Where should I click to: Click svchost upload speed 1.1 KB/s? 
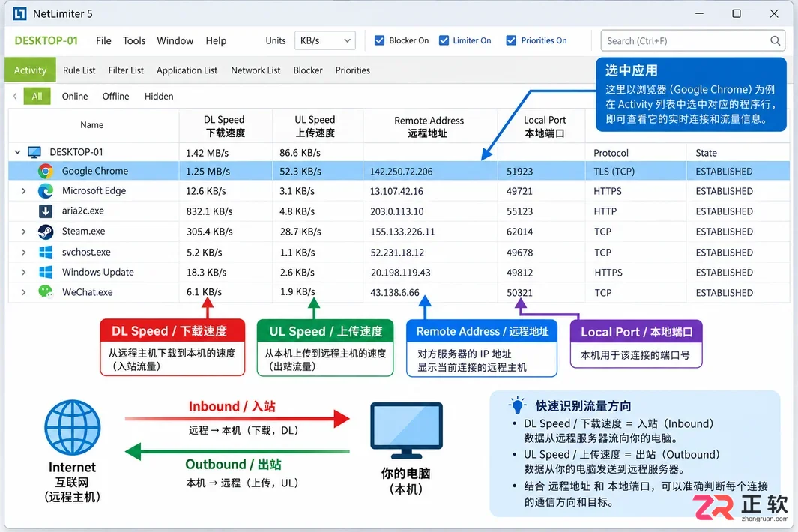[x=297, y=253]
